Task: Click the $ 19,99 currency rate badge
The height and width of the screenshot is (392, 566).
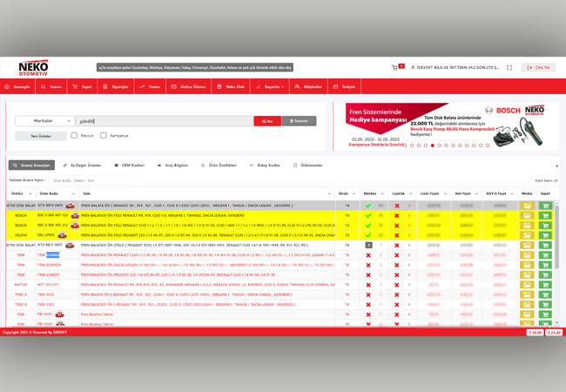Action: coord(535,333)
